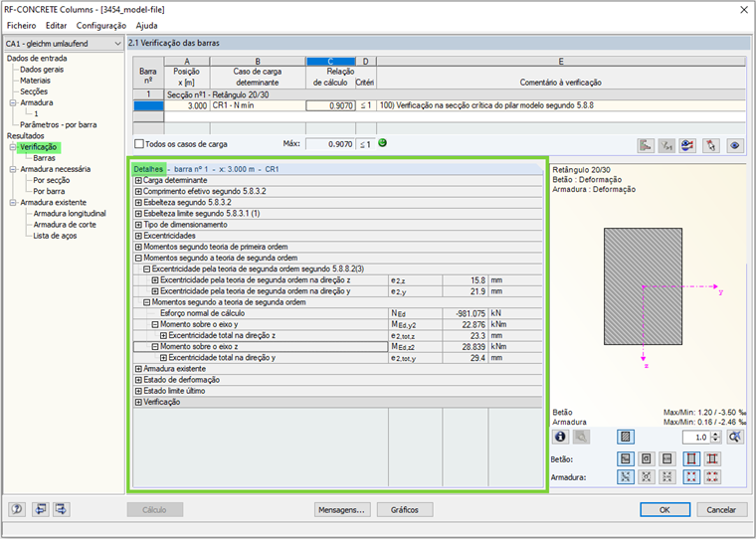Select the Armadura sigma stress icon
756x539 pixels.
coord(646,476)
